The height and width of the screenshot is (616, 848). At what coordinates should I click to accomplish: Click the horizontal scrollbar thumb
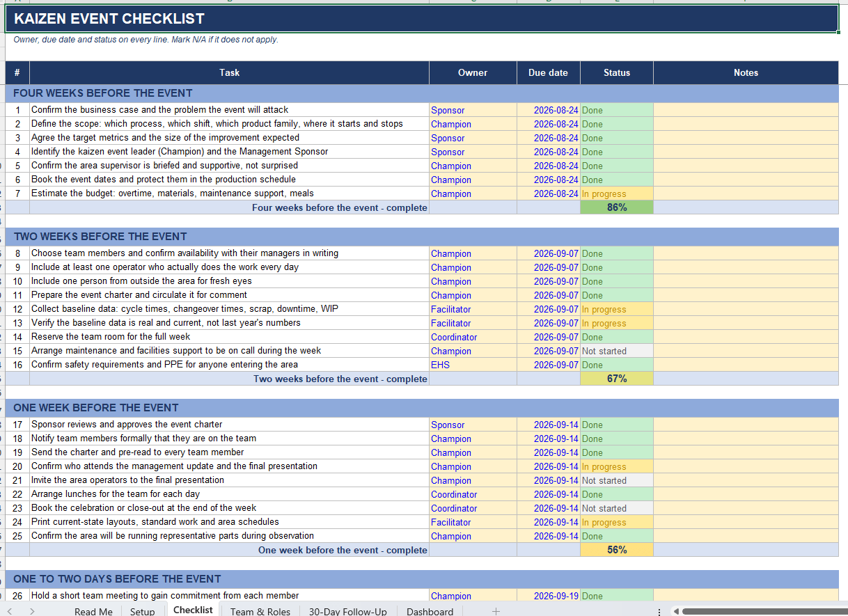764,611
